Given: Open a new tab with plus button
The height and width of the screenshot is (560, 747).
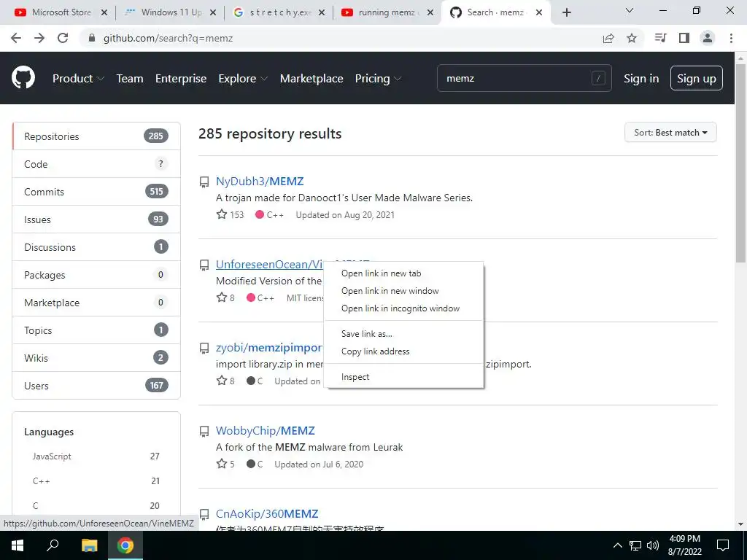Looking at the screenshot, I should 566,13.
